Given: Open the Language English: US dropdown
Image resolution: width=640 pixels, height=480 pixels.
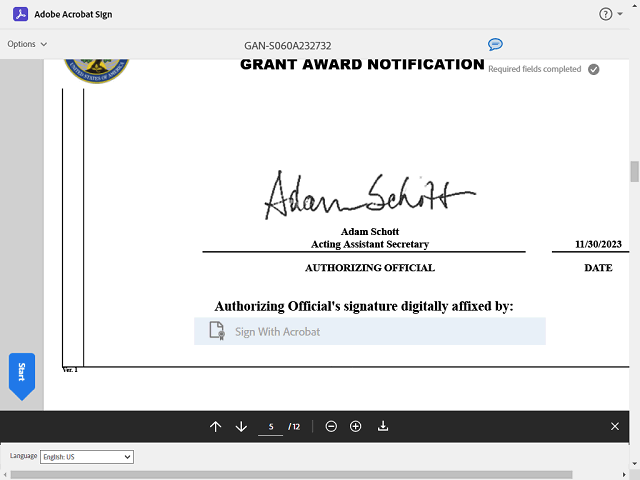Looking at the screenshot, I should point(87,457).
